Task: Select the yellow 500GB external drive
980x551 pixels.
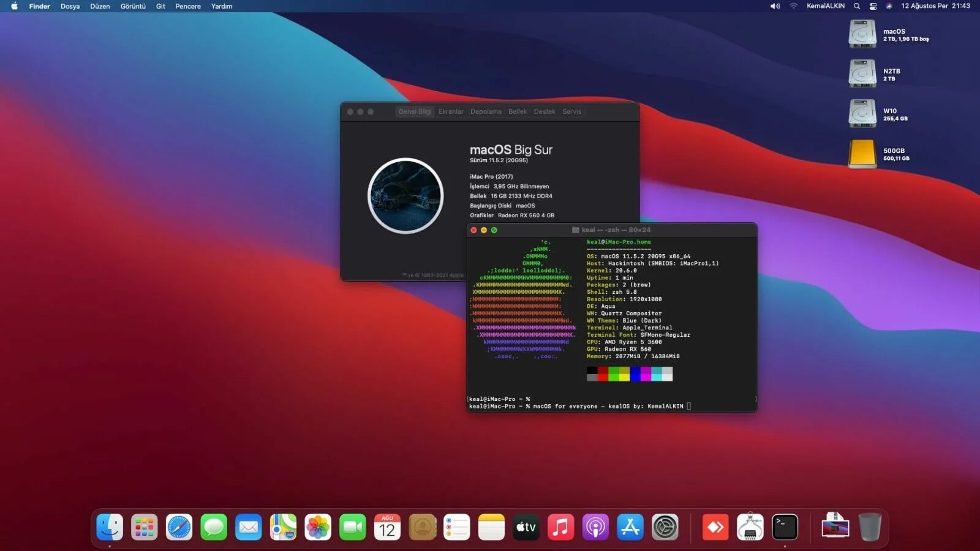Action: coord(862,154)
